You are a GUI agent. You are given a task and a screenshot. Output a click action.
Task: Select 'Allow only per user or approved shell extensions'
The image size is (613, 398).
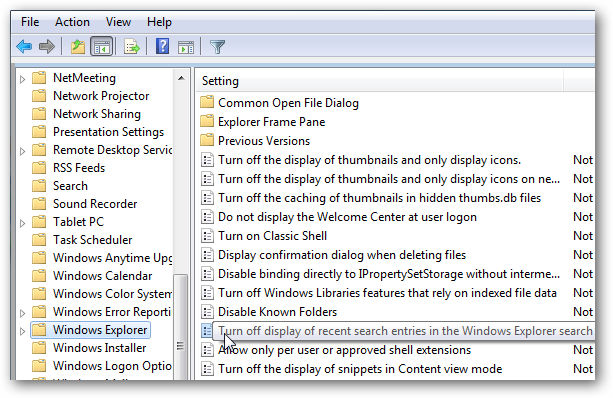click(x=344, y=350)
